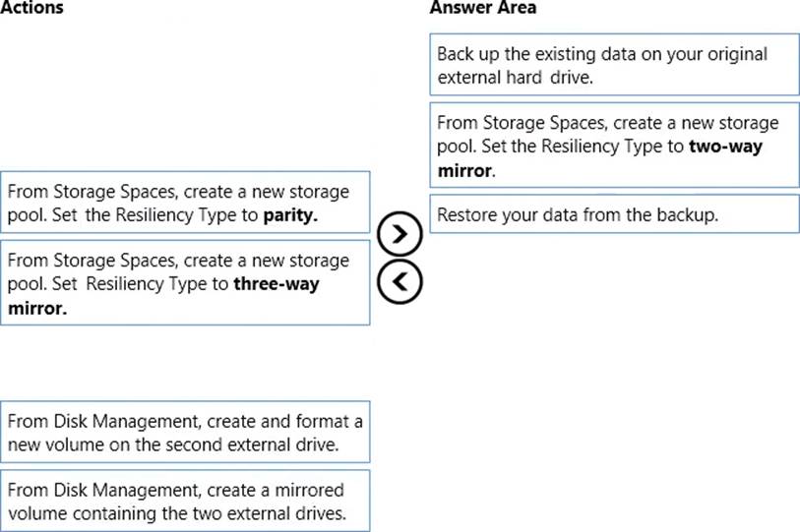The image size is (800, 532).
Task: Select the back up existing data step
Action: tap(614, 65)
